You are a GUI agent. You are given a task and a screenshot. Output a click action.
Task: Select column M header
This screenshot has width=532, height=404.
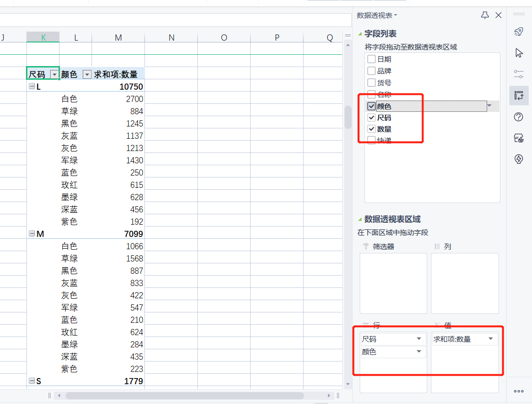click(x=118, y=37)
